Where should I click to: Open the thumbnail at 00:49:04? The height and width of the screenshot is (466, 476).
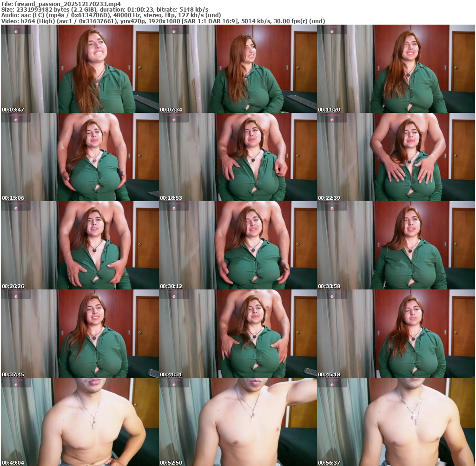[x=79, y=421]
